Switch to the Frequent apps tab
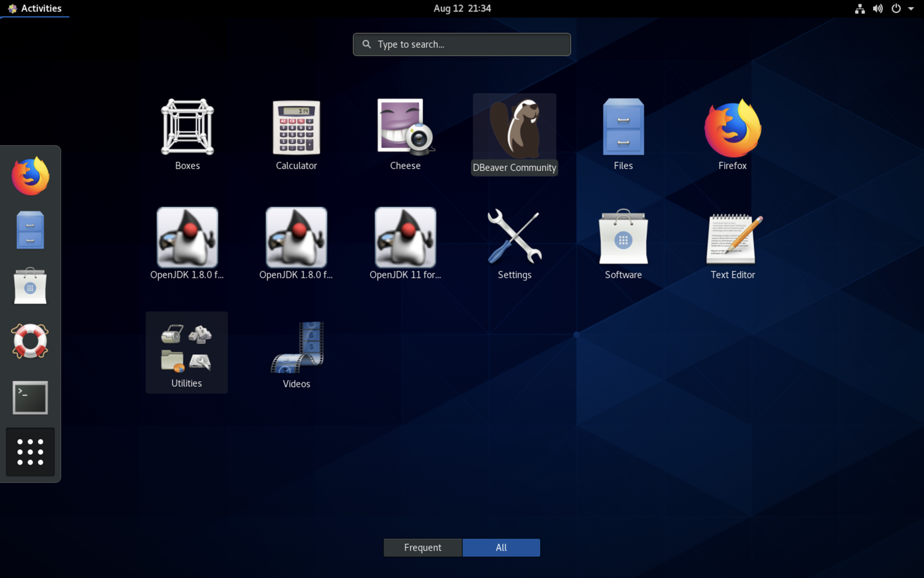 point(422,547)
